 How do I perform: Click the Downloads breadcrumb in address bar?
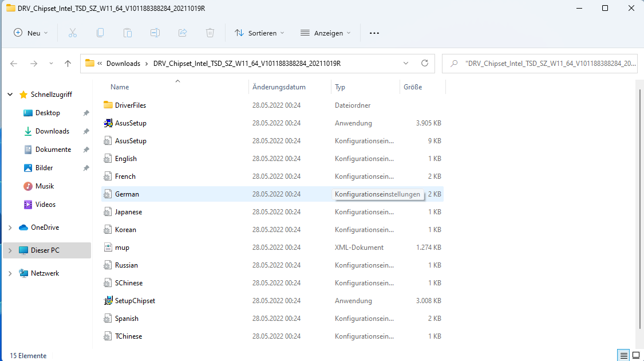click(x=123, y=64)
